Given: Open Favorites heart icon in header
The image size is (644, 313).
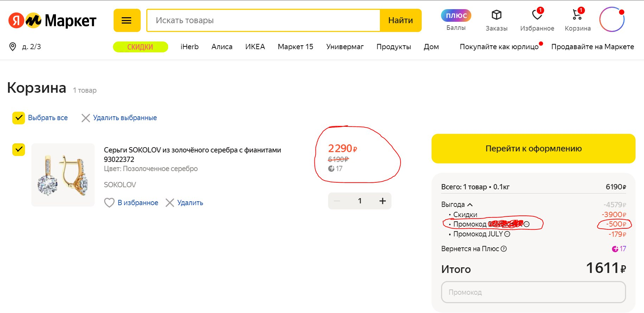Looking at the screenshot, I should [x=537, y=15].
